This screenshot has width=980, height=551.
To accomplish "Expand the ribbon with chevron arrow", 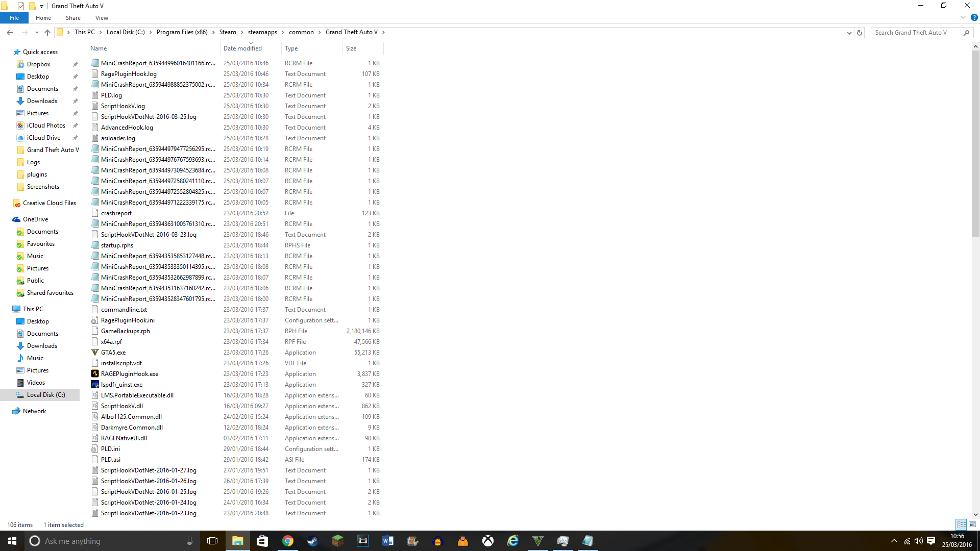I will tap(963, 17).
